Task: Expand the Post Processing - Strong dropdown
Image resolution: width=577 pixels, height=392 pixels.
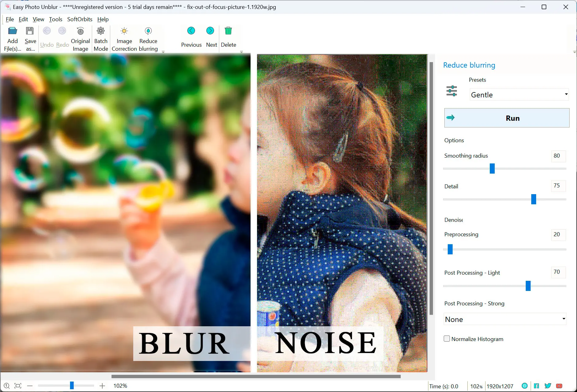Action: click(x=505, y=319)
